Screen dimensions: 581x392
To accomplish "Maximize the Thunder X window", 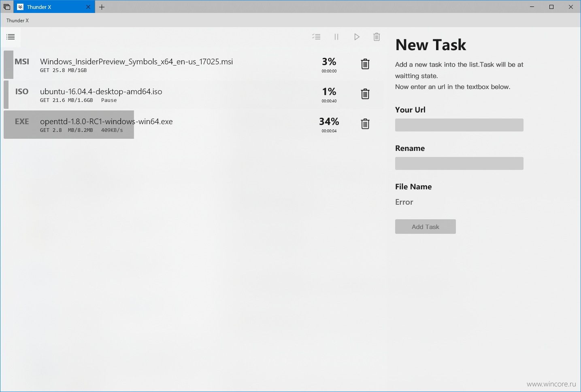I will [x=551, y=7].
